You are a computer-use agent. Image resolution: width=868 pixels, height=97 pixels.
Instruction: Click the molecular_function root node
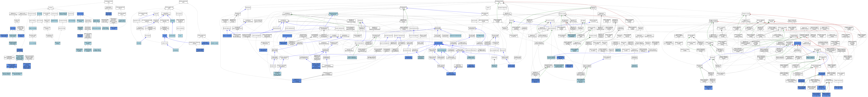click(108, 2)
